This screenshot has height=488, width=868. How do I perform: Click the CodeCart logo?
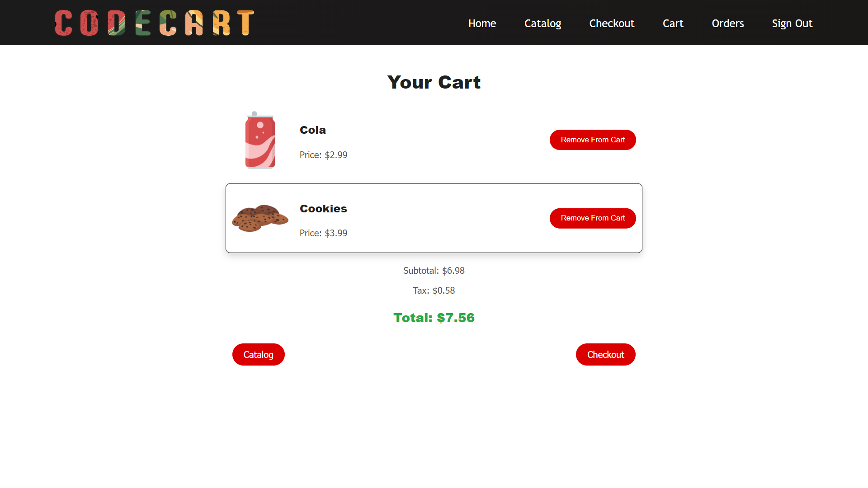[x=154, y=23]
